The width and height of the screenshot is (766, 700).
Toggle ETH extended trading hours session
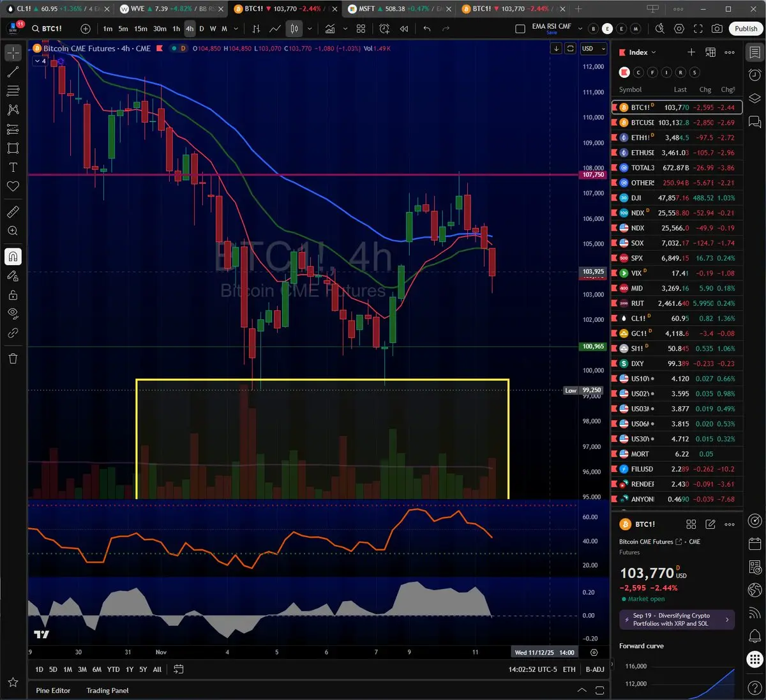(x=569, y=669)
